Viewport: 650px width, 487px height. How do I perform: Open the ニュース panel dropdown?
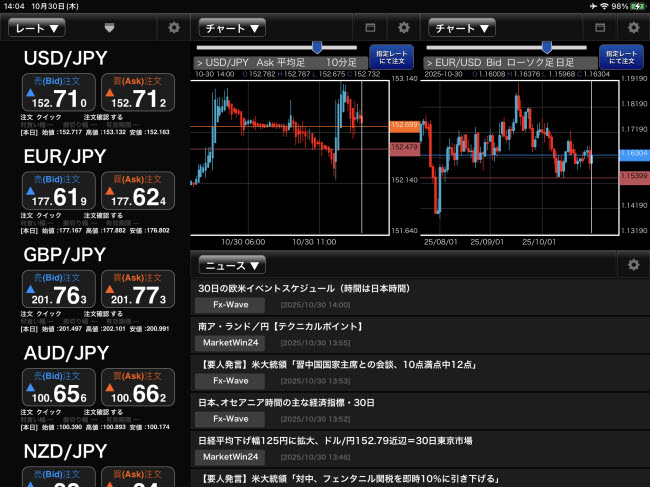[232, 265]
